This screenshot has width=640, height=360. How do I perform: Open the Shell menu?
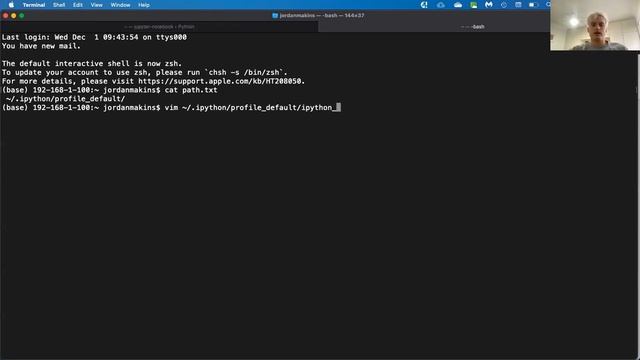tap(59, 5)
